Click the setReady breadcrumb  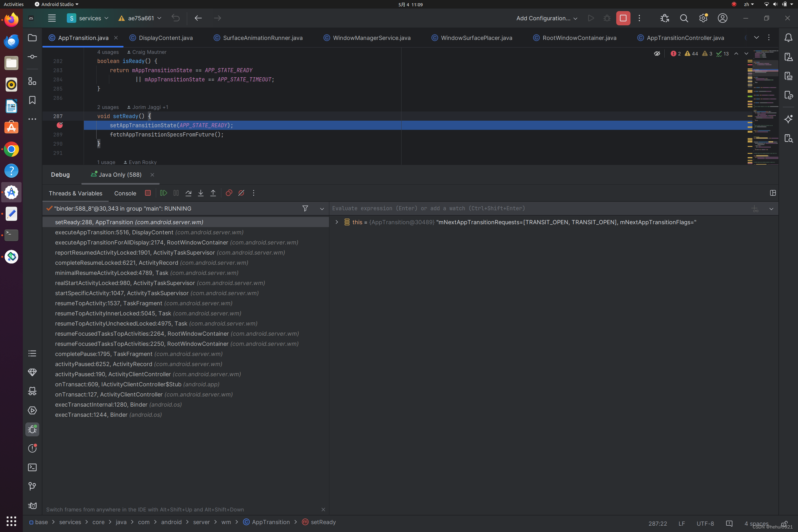tap(319, 522)
